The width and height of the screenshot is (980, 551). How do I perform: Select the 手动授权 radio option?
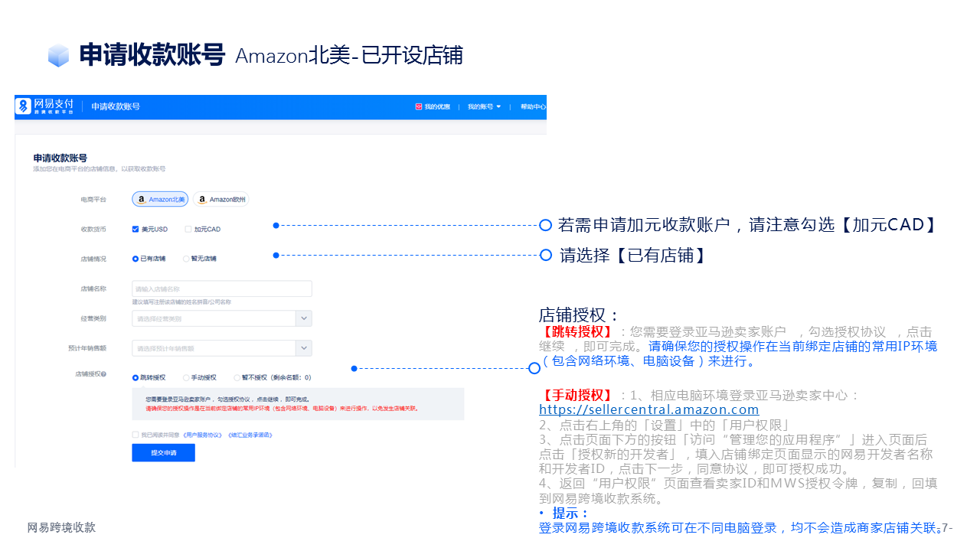point(186,377)
